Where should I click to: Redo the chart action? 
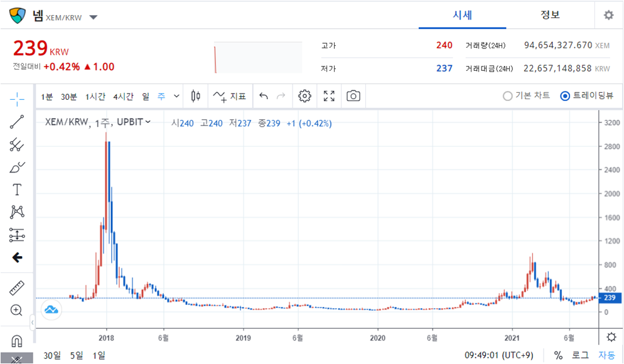(x=281, y=96)
